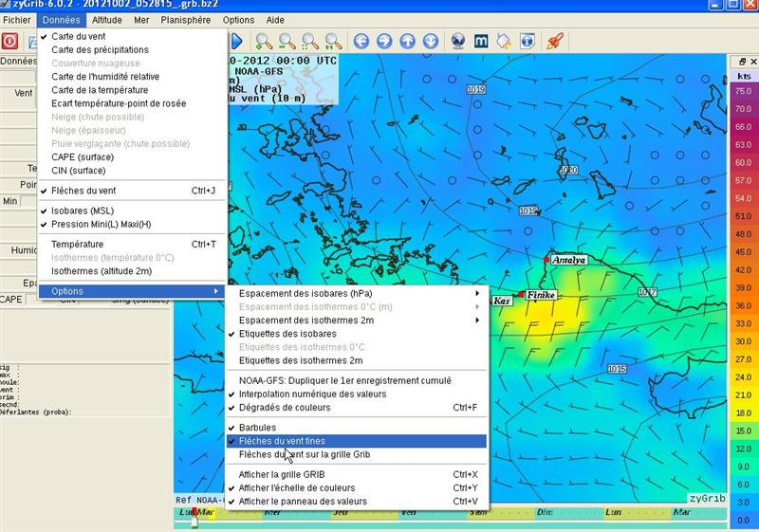Toggle Flèches du vent fines
The width and height of the screenshot is (759, 532).
click(357, 441)
